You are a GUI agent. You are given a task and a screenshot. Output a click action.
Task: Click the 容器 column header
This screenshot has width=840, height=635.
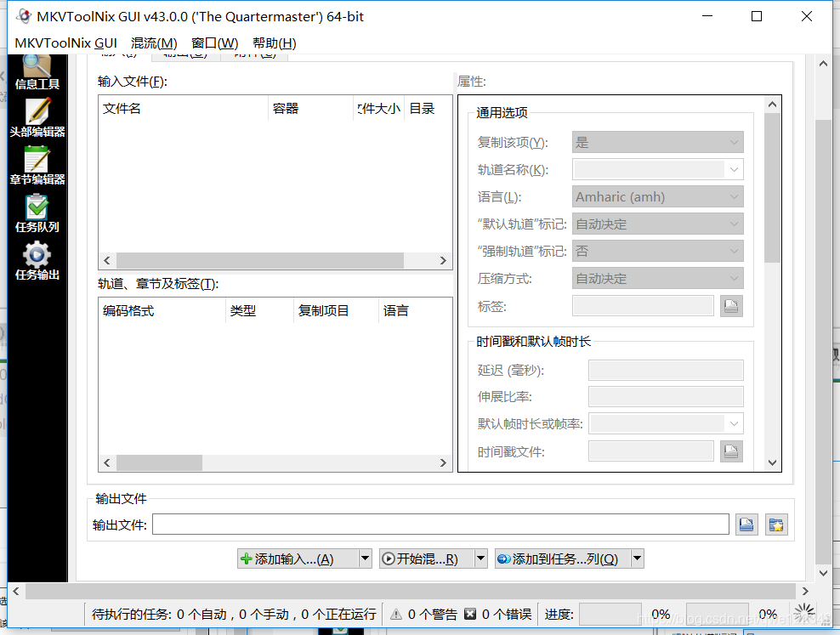click(310, 109)
